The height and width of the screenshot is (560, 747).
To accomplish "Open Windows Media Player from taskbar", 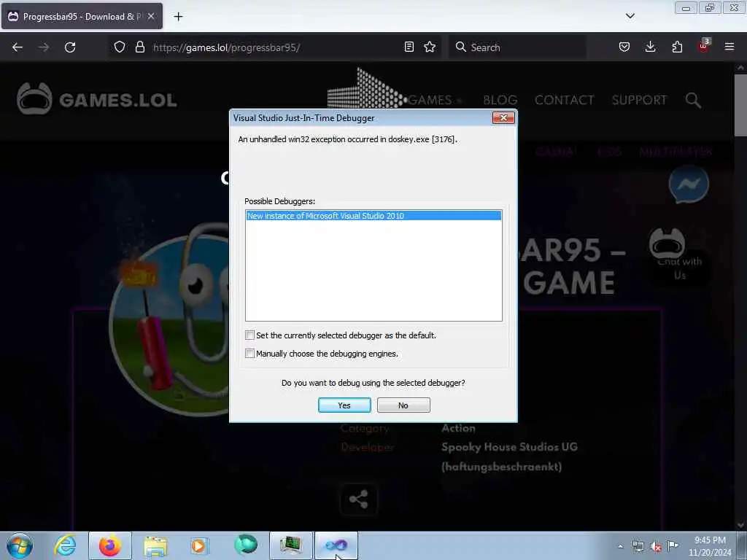I will pos(200,545).
